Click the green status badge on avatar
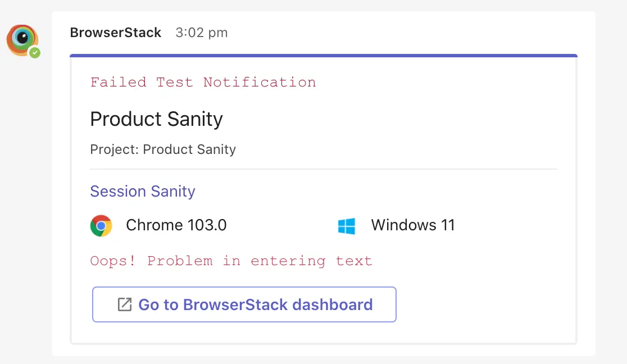This screenshot has width=627, height=364. 35,53
